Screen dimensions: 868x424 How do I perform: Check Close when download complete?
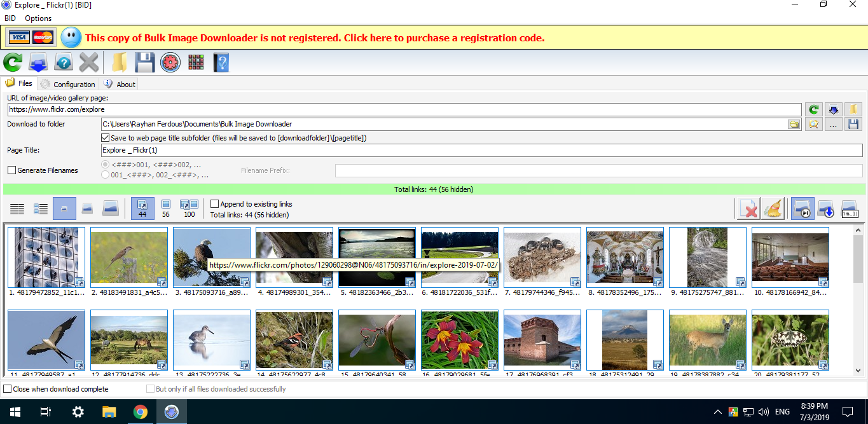tap(8, 389)
